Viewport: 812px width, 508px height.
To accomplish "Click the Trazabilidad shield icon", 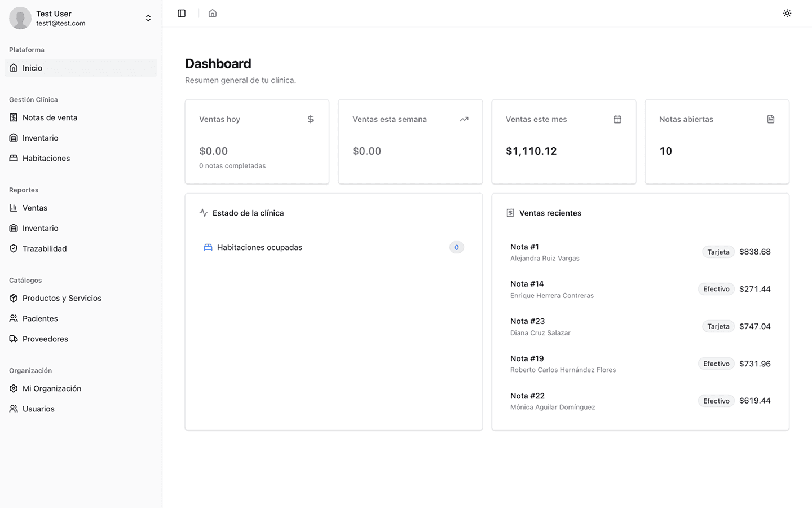I will (x=14, y=248).
